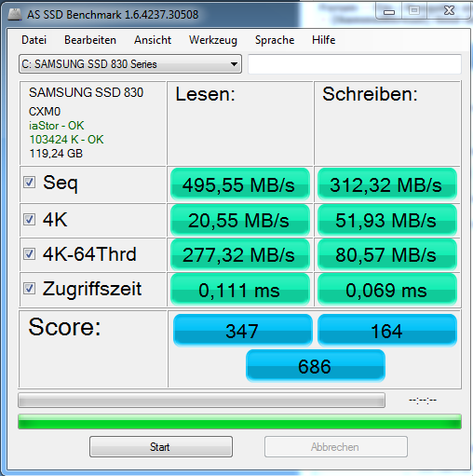Open the Ansicht menu

153,40
